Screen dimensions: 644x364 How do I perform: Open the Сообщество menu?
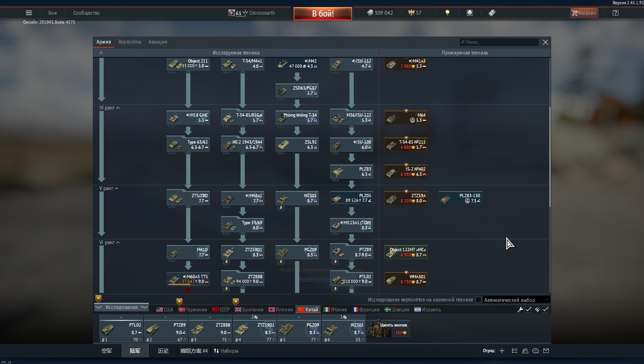coord(86,13)
